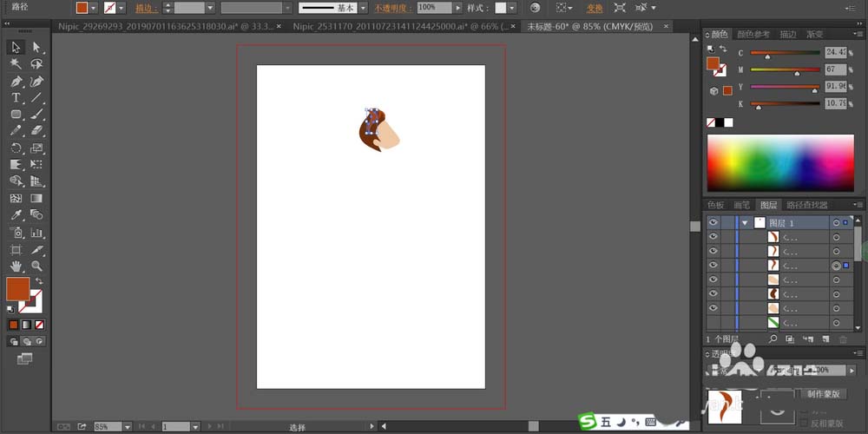The height and width of the screenshot is (434, 868).
Task: Open the zoom level 85% dropdown
Action: tap(128, 427)
